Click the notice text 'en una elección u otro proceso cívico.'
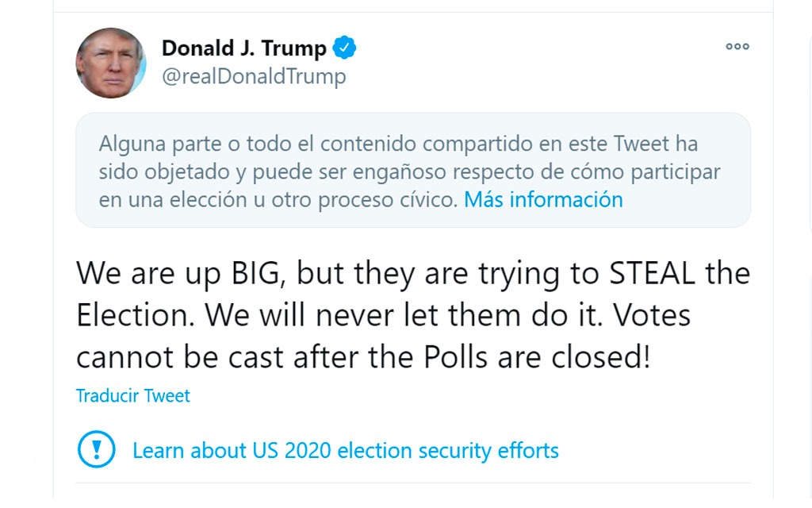812x508 pixels. (278, 199)
